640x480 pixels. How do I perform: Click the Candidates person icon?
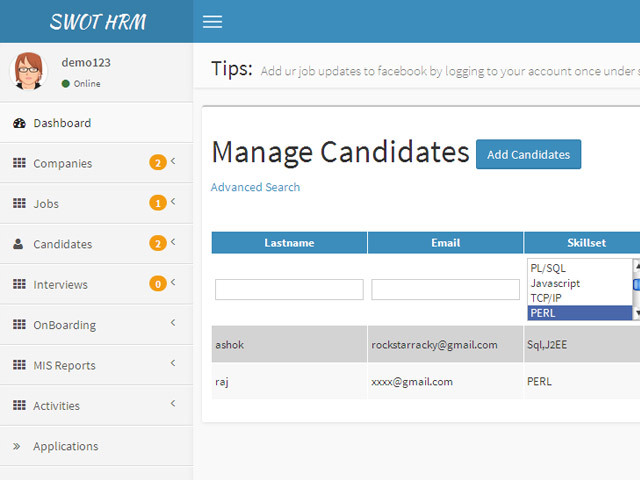point(19,244)
